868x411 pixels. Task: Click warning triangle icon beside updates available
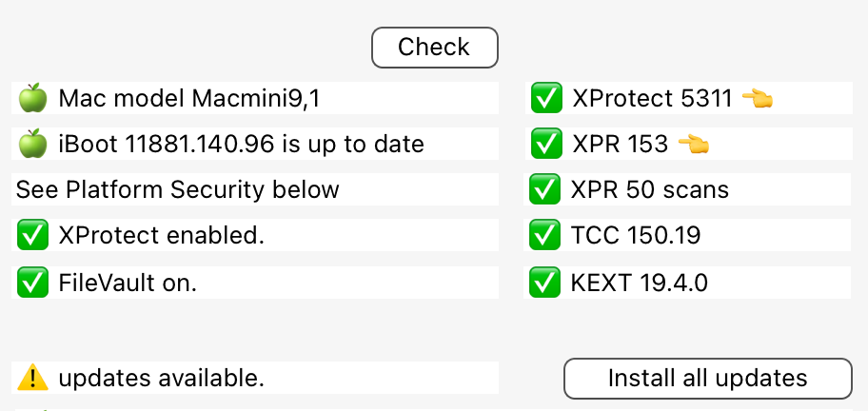point(32,378)
